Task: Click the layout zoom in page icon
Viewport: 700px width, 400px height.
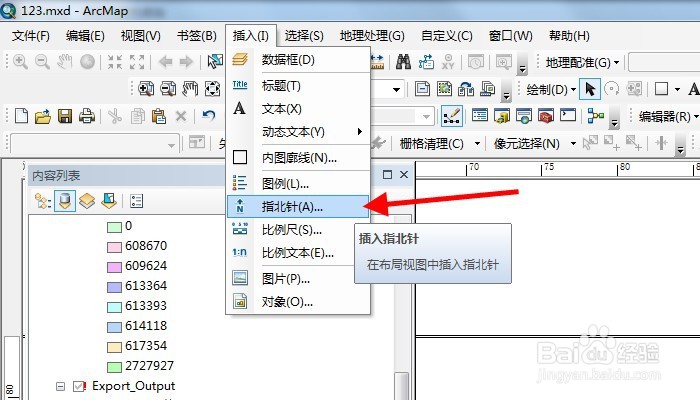Action: pos(146,89)
